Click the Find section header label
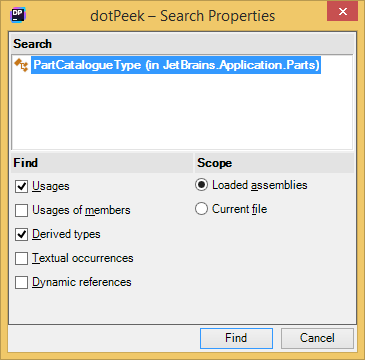365x360 pixels. coord(26,163)
